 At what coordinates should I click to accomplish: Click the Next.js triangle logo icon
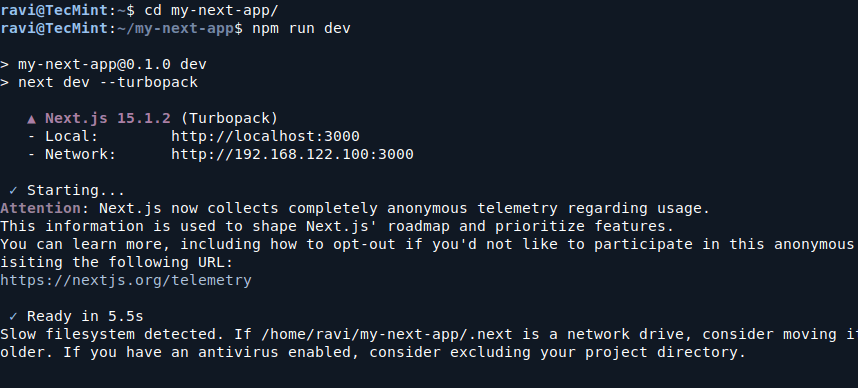(x=32, y=119)
